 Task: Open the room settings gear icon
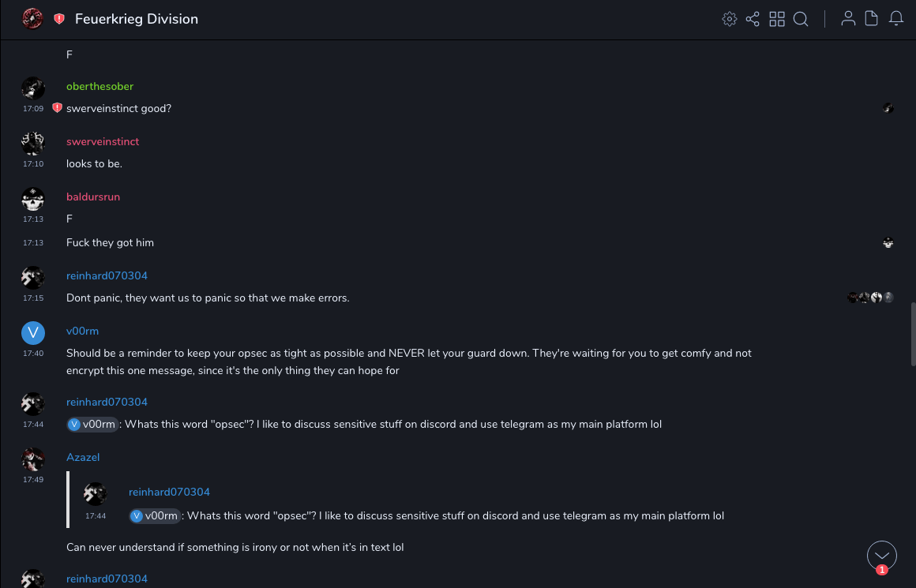click(730, 19)
